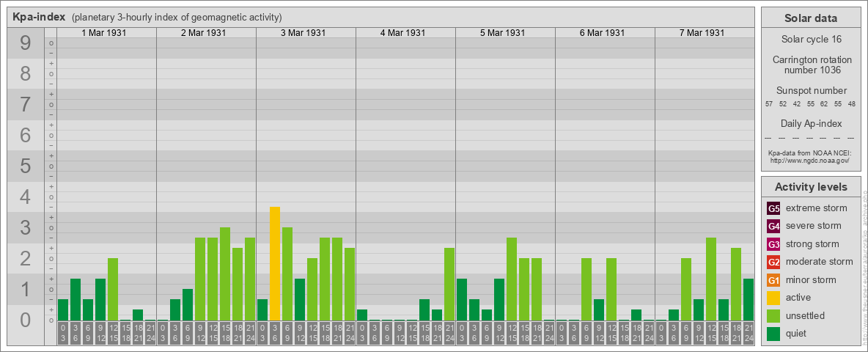Click the 'Daily Ap-index' label

[x=812, y=123]
